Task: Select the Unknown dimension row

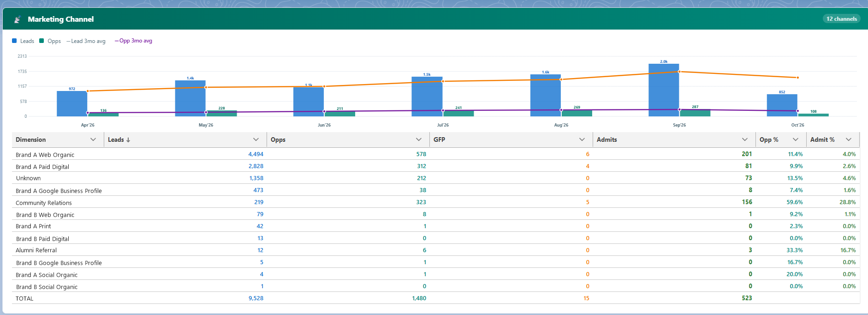Action: coord(436,178)
